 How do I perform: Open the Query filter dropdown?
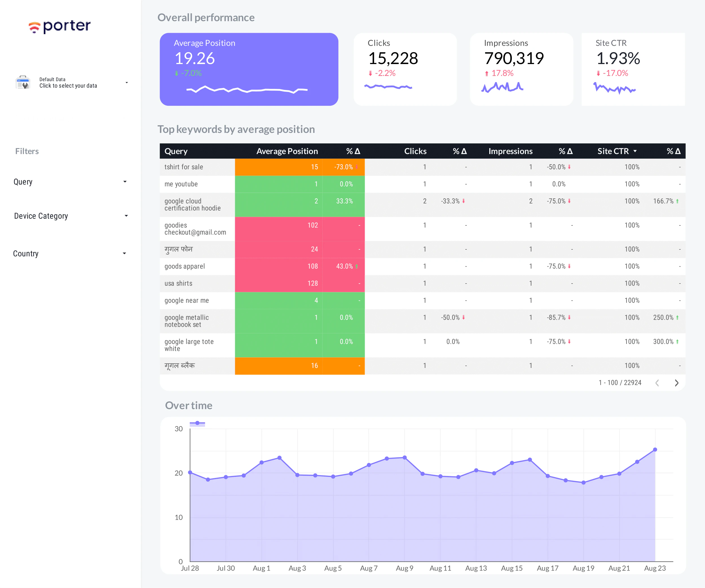point(125,182)
